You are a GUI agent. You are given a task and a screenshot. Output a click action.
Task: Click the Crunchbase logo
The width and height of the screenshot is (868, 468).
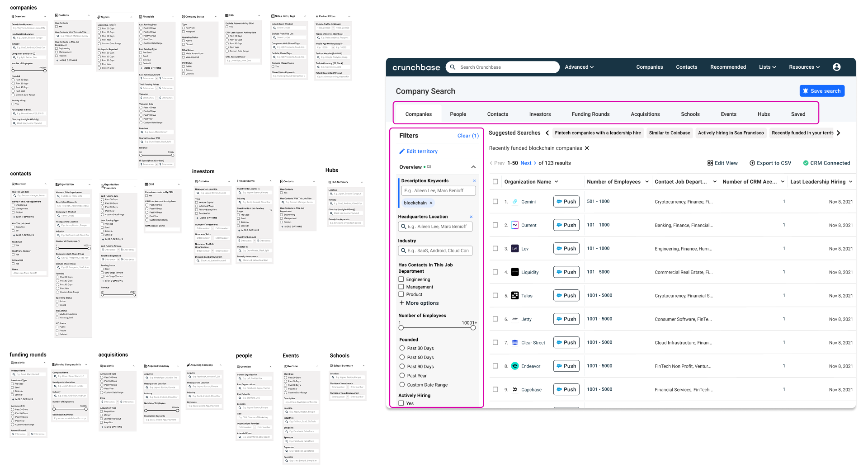click(x=416, y=67)
